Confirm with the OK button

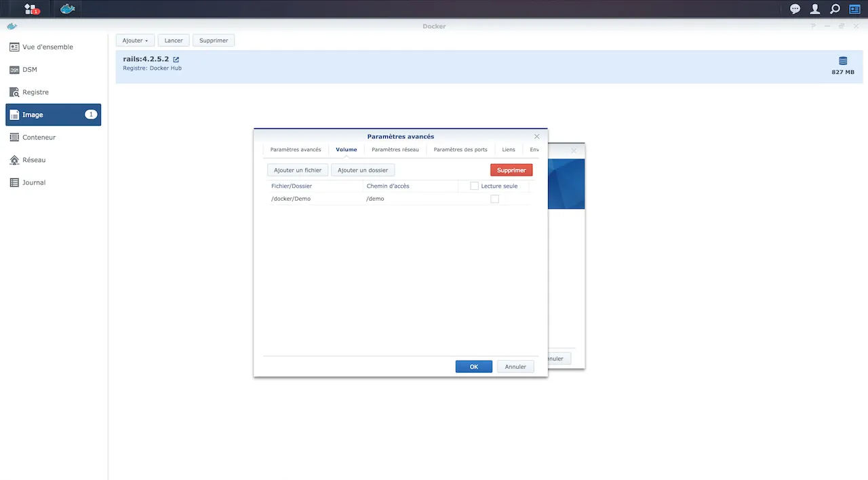(474, 367)
